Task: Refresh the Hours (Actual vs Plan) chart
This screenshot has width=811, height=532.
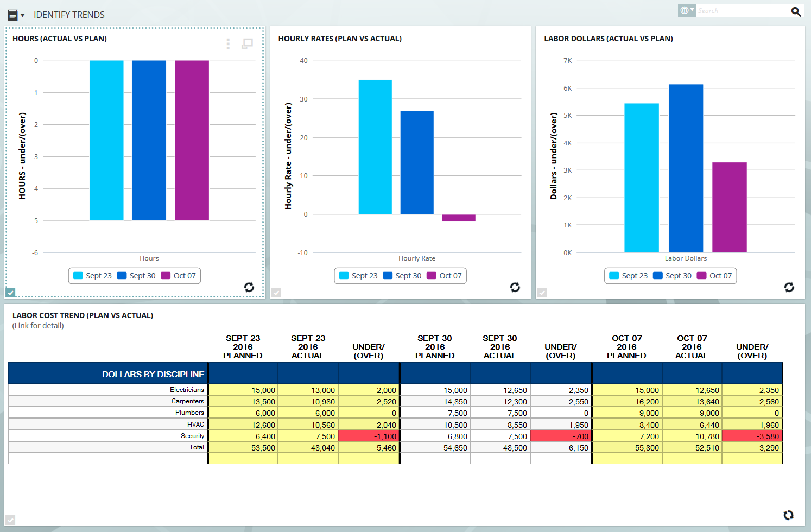Action: [249, 287]
